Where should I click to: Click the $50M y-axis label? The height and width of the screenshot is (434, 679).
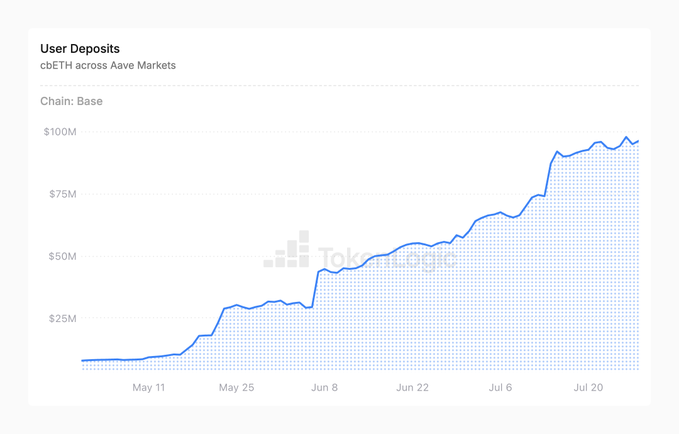(62, 256)
